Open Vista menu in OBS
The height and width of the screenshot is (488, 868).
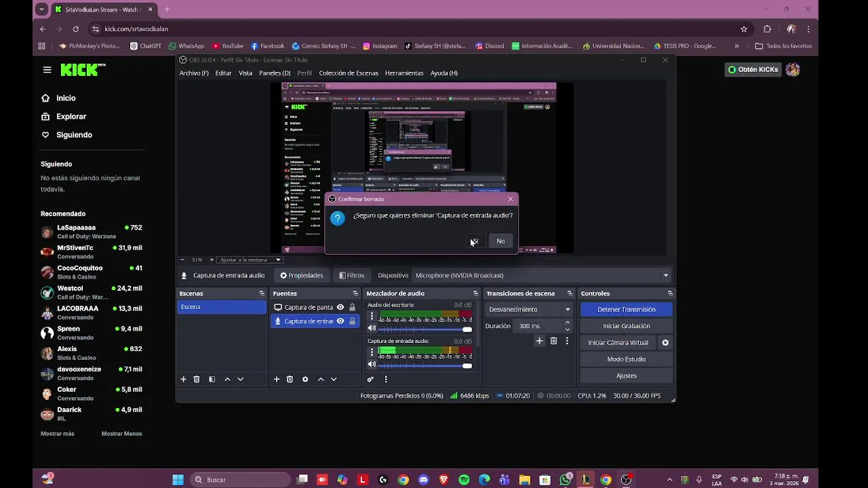click(245, 73)
